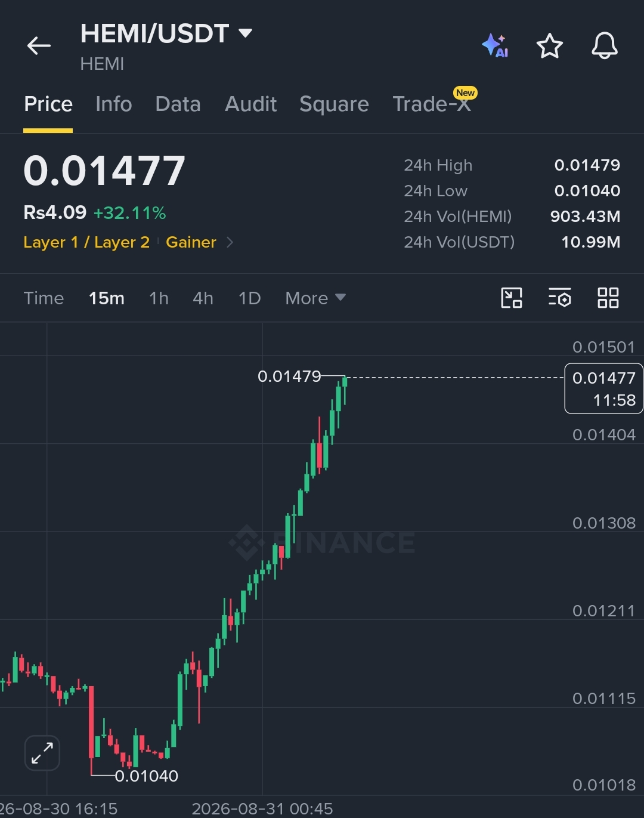Image resolution: width=644 pixels, height=818 pixels.
Task: Select the Time chart interval
Action: [44, 298]
